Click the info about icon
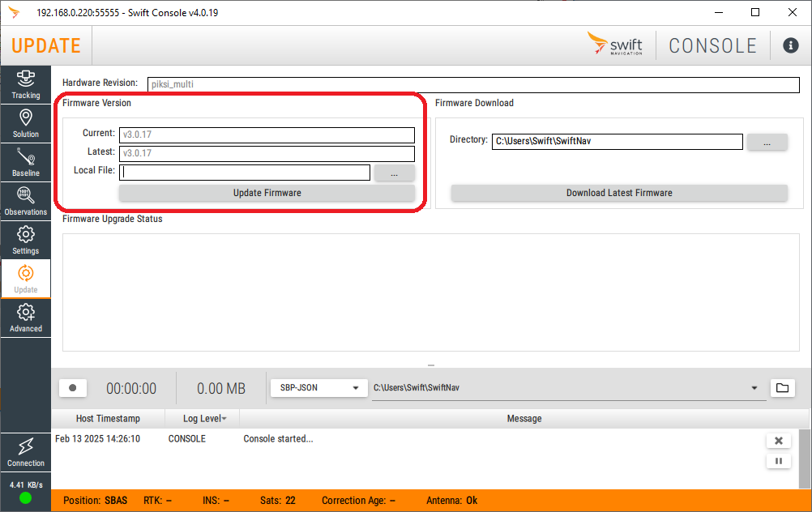Screen dimensions: 812x512 pyautogui.click(x=790, y=45)
